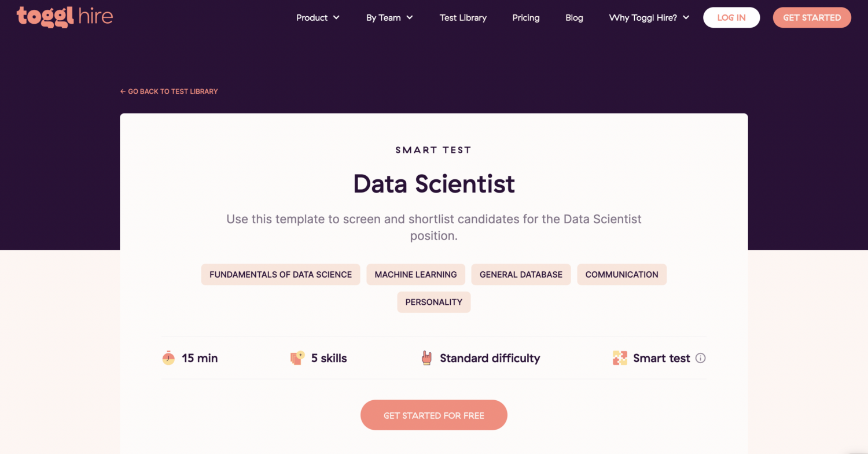Expand the By Team menu
This screenshot has width=868, height=454.
[x=389, y=17]
